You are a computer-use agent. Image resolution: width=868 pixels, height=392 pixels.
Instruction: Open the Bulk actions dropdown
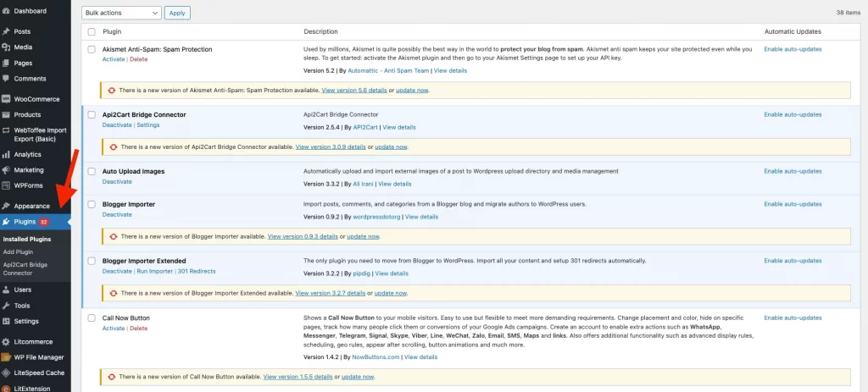tap(121, 13)
